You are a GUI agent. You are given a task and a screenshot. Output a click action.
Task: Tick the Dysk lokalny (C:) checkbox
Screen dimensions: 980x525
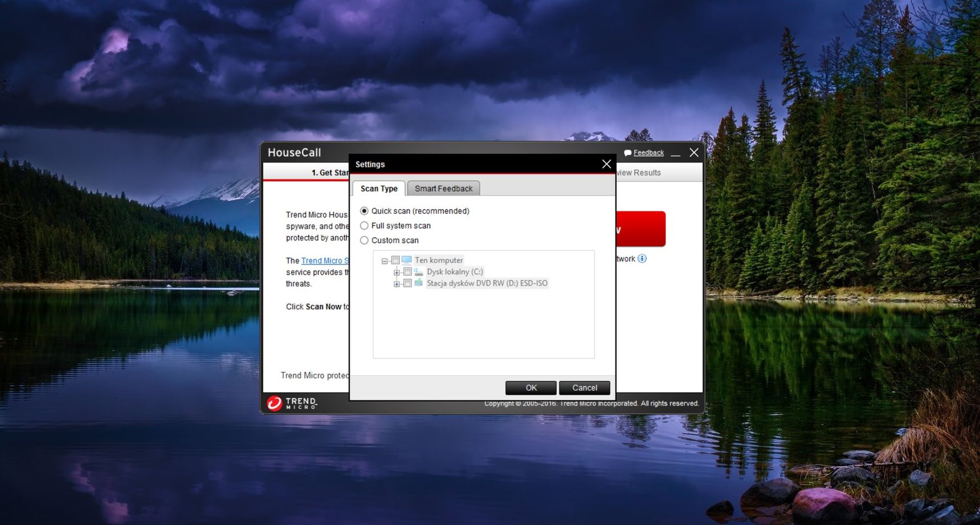tap(407, 272)
